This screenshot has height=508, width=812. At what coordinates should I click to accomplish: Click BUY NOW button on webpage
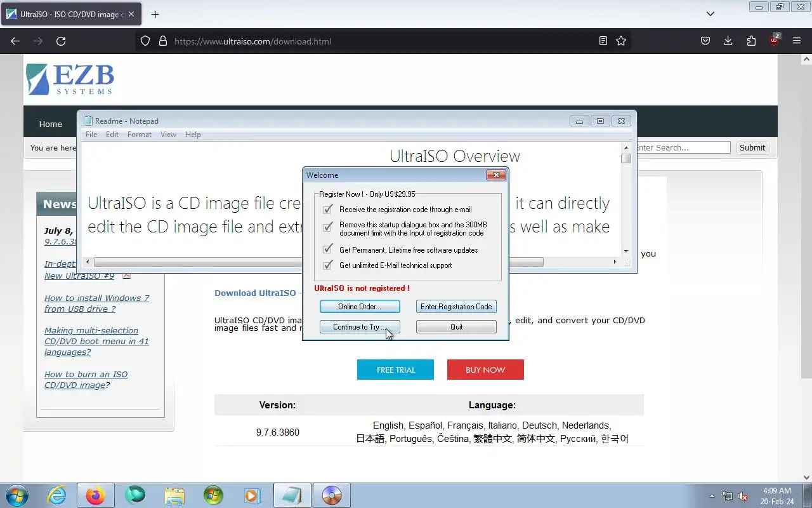tap(485, 370)
